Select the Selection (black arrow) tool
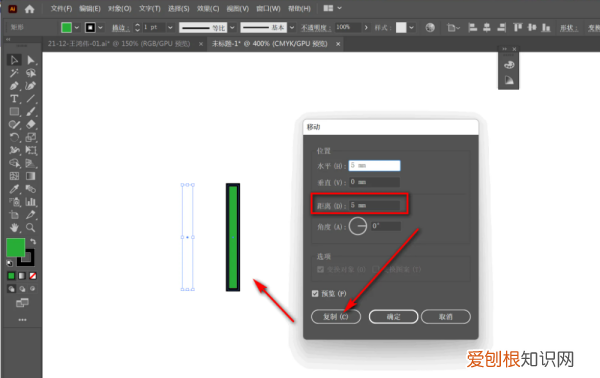The height and width of the screenshot is (378, 600). pyautogui.click(x=14, y=60)
